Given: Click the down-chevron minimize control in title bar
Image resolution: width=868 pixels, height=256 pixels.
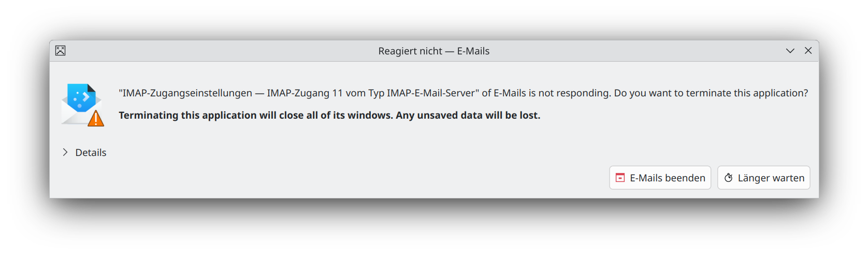Looking at the screenshot, I should (790, 51).
